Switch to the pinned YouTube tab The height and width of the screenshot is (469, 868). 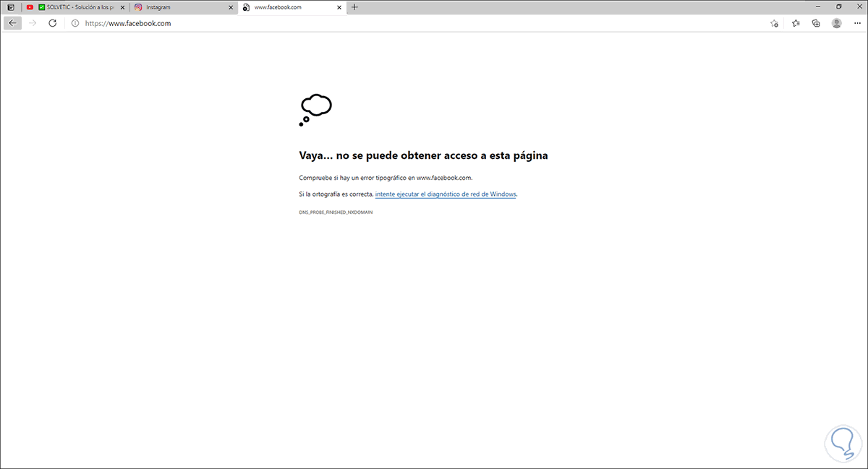[x=30, y=7]
